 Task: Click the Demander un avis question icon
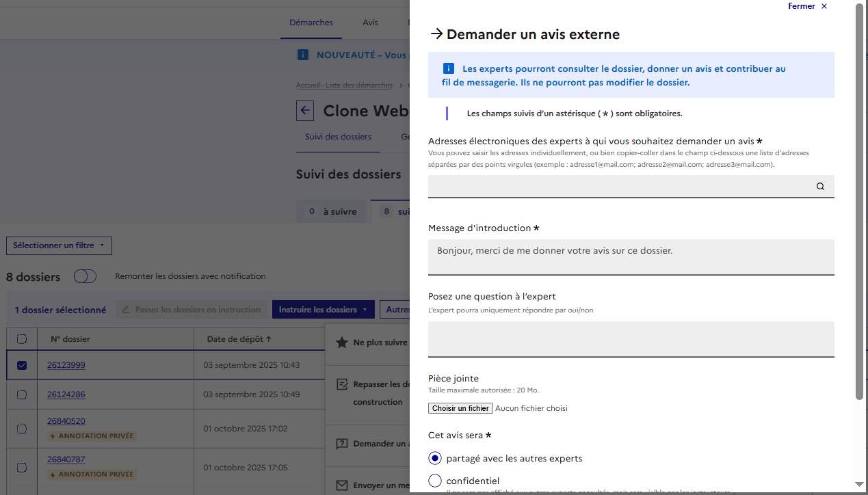(x=342, y=444)
